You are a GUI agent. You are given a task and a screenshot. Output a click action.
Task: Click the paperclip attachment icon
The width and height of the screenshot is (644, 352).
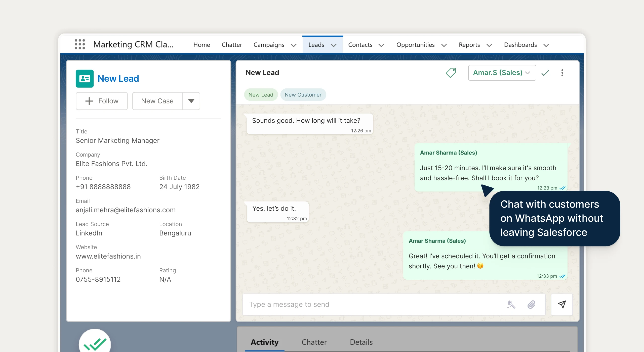click(531, 305)
